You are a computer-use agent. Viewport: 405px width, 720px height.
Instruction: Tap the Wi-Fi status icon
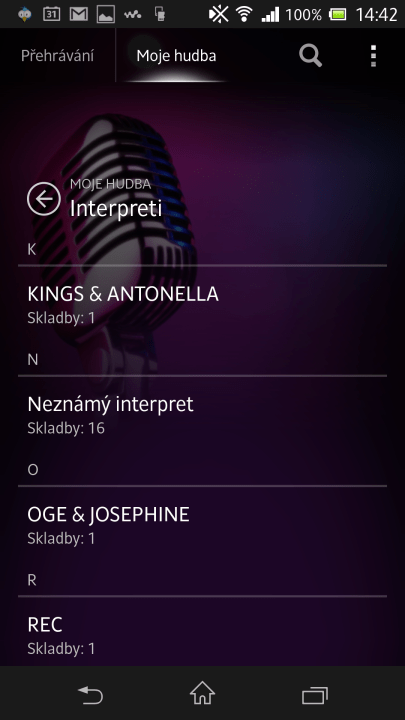(x=244, y=14)
